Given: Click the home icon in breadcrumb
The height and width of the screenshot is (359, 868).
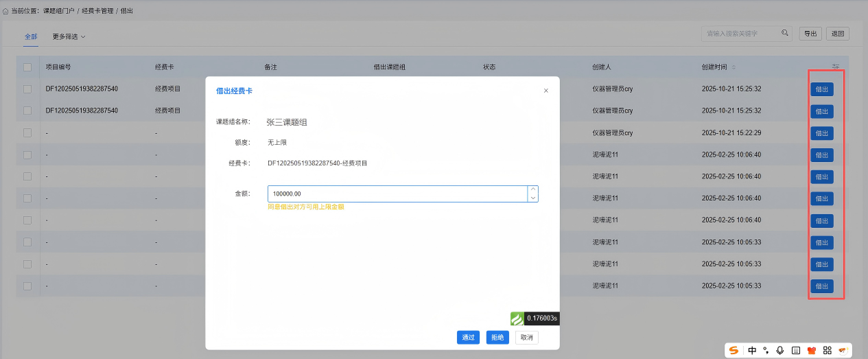Looking at the screenshot, I should tap(6, 12).
